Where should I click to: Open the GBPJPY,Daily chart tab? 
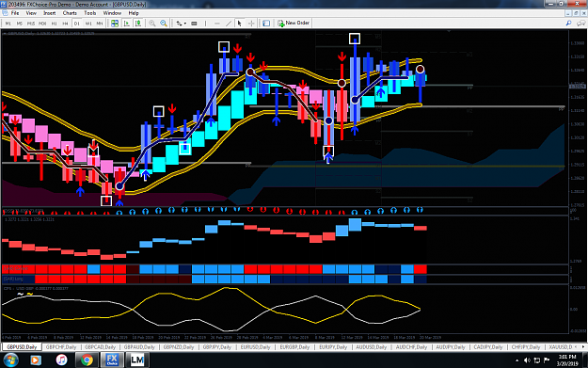(217, 347)
